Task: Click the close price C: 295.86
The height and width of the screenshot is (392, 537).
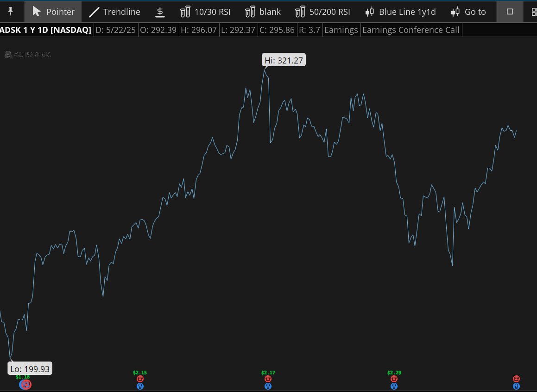Action: 277,30
